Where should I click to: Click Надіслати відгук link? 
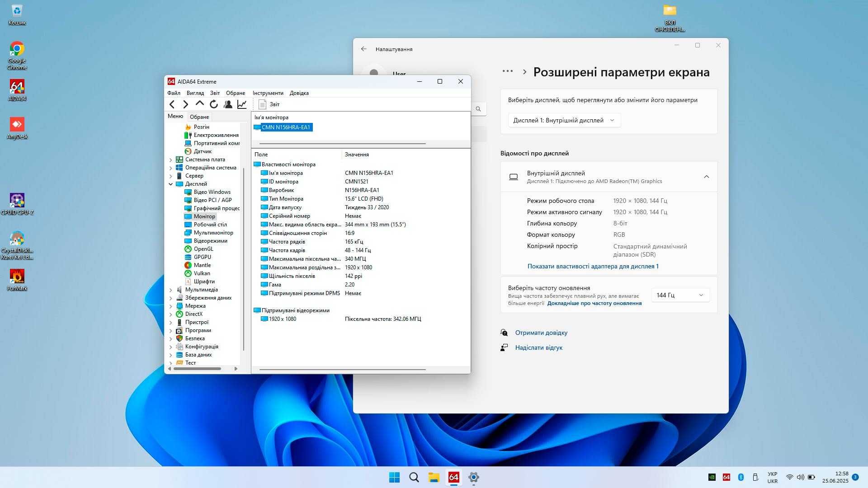point(539,348)
